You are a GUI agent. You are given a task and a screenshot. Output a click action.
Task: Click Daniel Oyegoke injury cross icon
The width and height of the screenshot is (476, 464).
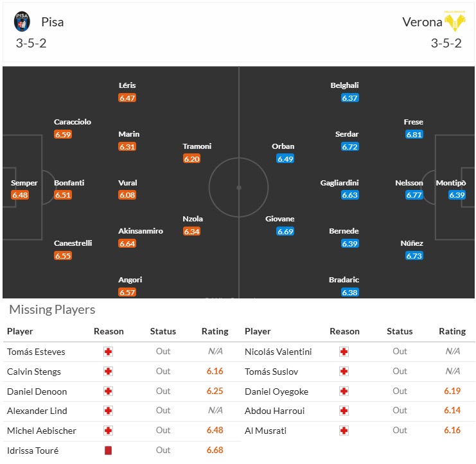(x=344, y=391)
